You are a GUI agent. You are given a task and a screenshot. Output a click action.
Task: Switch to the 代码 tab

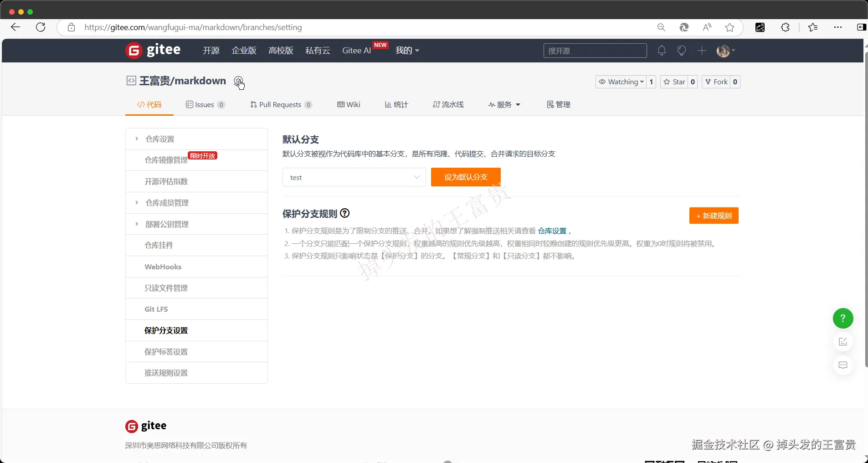click(149, 105)
